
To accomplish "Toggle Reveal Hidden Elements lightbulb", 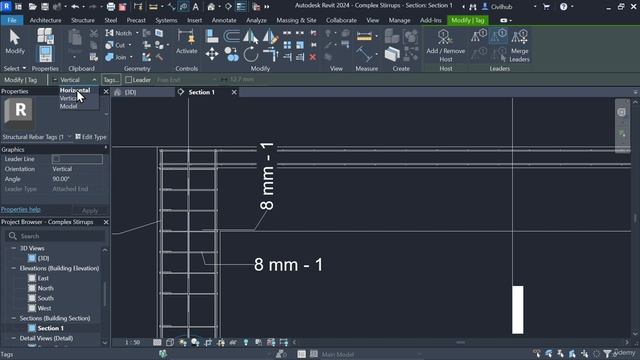I will (x=246, y=342).
